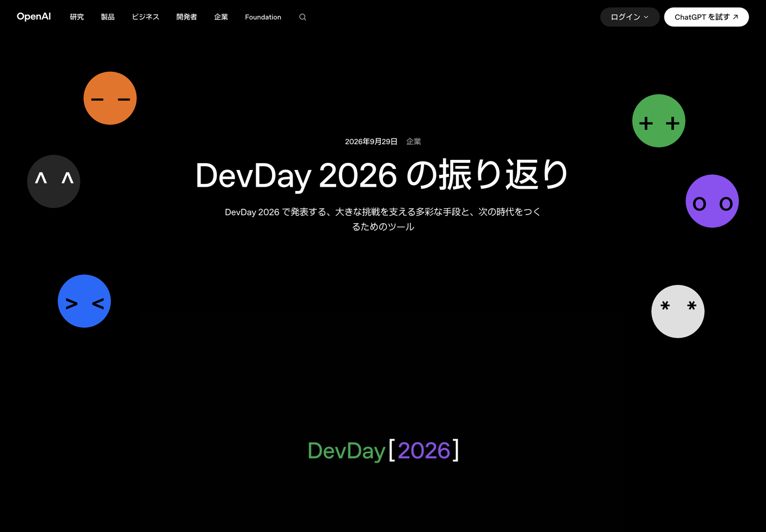Viewport: 766px width, 532px height.
Task: Click the subtitle starting with DevDay 2026 で発表する
Action: pos(383,219)
